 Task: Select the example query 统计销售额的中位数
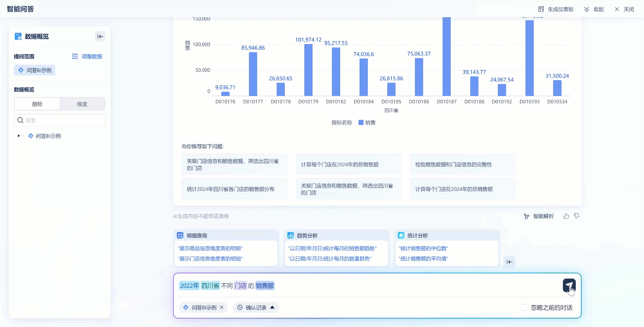pyautogui.click(x=423, y=248)
